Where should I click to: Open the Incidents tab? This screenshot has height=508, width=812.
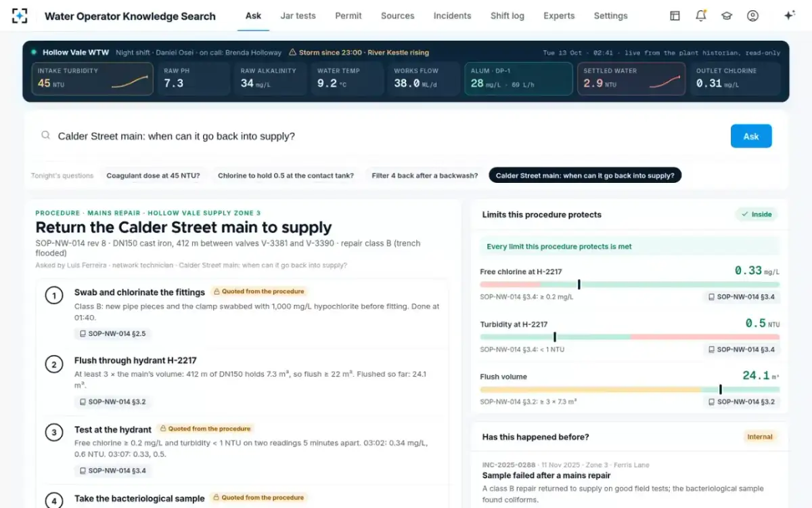pyautogui.click(x=452, y=16)
